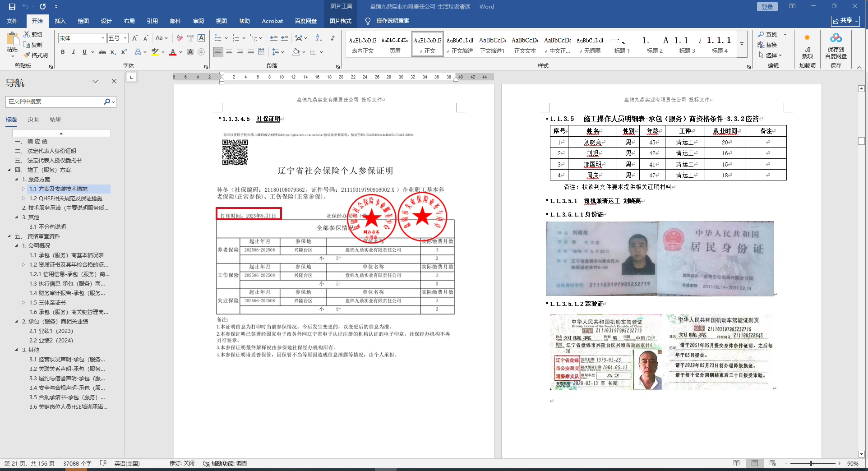Expand the 1.5 三体系证书 heading
Image resolution: width=868 pixels, height=471 pixels.
click(x=24, y=303)
